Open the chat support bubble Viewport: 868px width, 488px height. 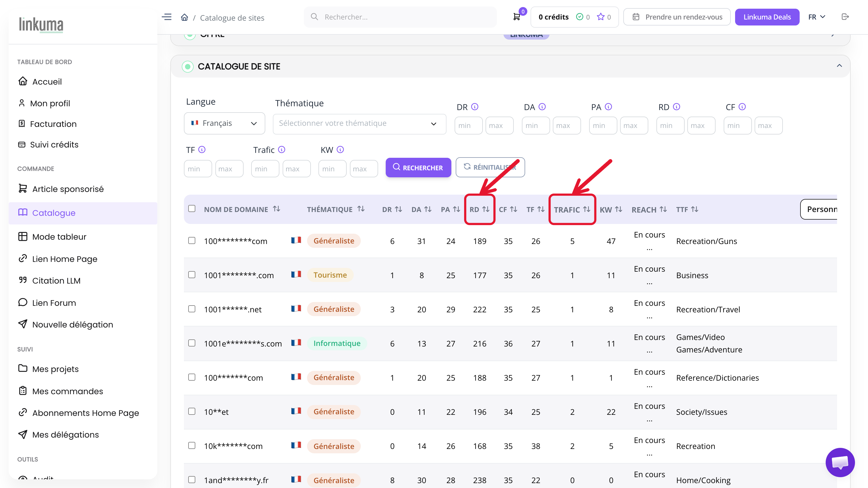[840, 462]
